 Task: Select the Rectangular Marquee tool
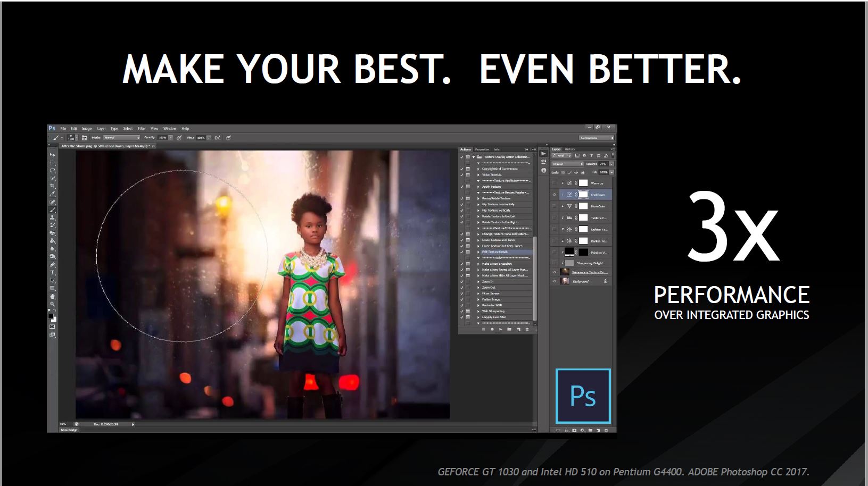pyautogui.click(x=52, y=163)
